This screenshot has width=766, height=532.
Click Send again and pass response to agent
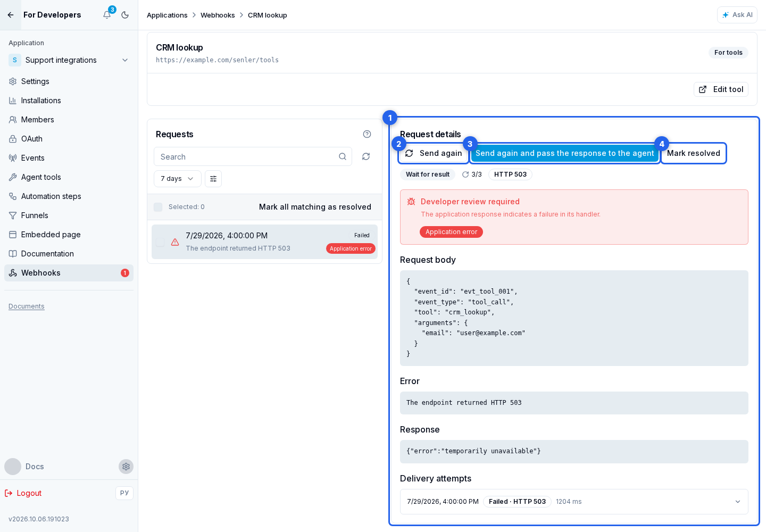pyautogui.click(x=564, y=153)
